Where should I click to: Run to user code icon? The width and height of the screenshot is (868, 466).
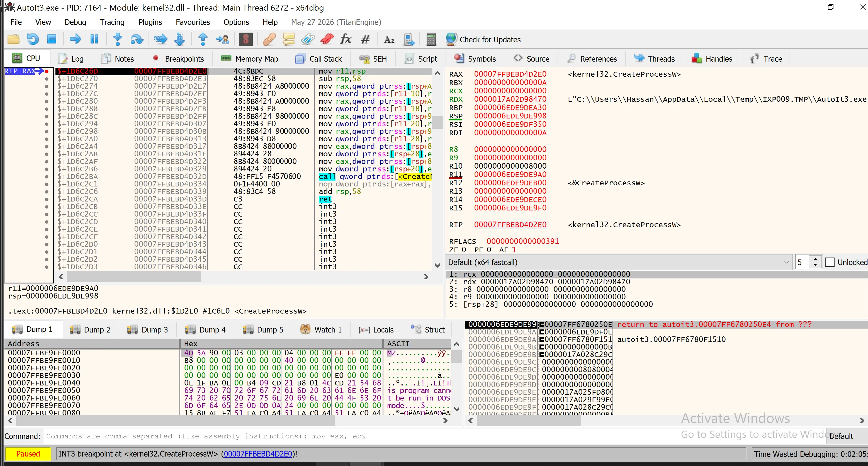pyautogui.click(x=222, y=39)
